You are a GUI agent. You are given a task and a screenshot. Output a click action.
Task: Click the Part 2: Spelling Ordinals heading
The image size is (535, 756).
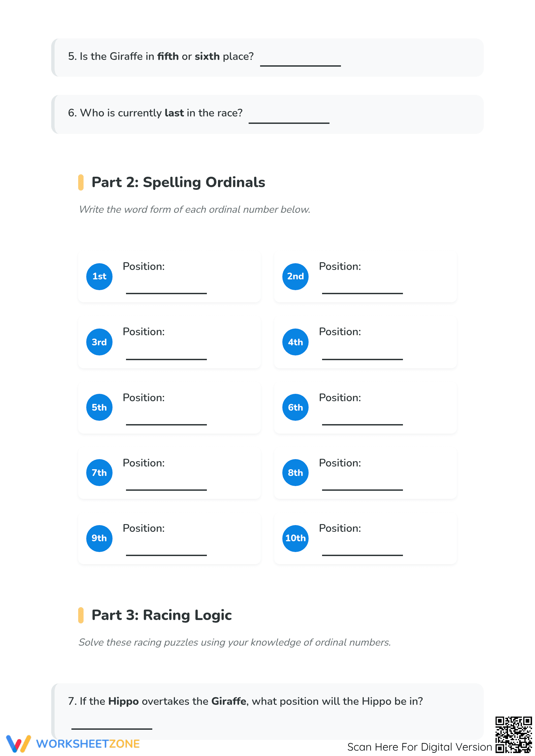[x=178, y=182]
